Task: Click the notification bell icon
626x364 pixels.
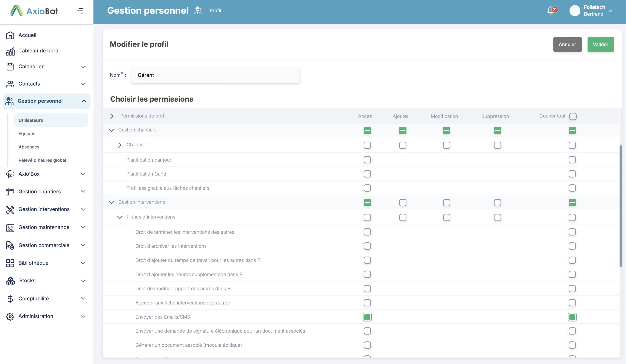Action: click(x=551, y=11)
